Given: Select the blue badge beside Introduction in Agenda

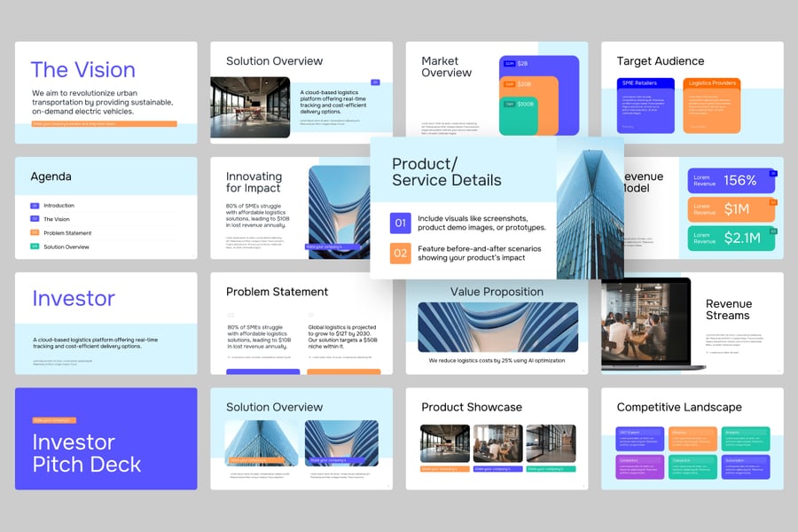Looking at the screenshot, I should point(35,206).
